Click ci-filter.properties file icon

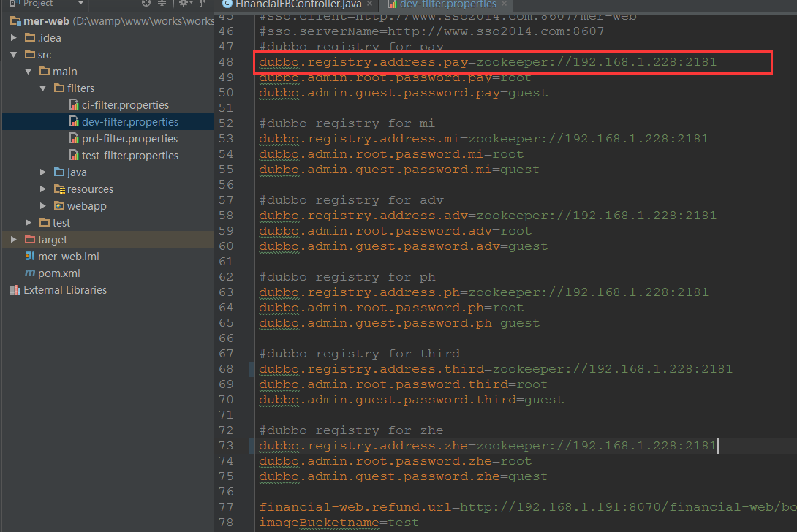click(x=74, y=104)
